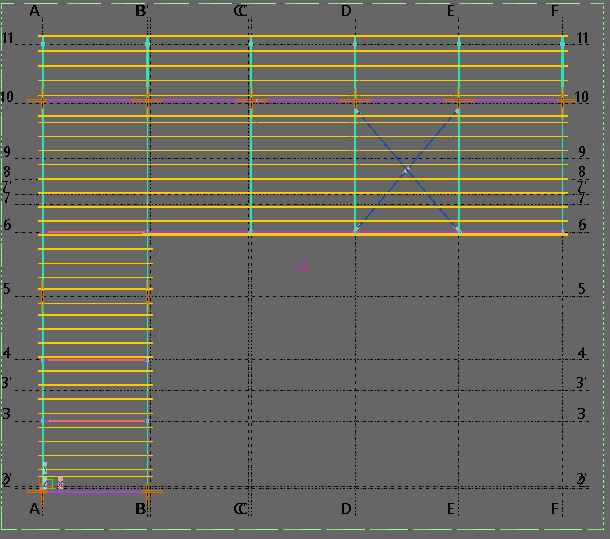The image size is (610, 539).
Task: Click the left grid label 11
Action: [7, 38]
